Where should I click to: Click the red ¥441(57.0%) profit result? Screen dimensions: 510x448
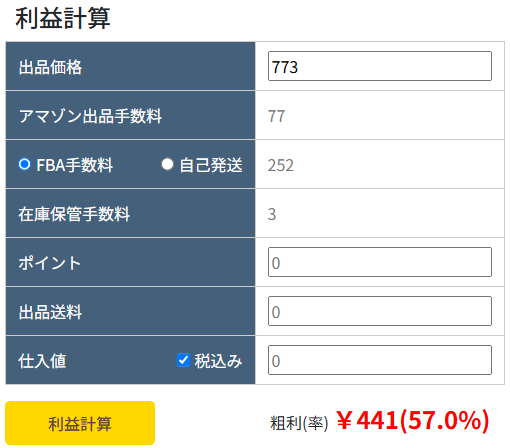(412, 421)
